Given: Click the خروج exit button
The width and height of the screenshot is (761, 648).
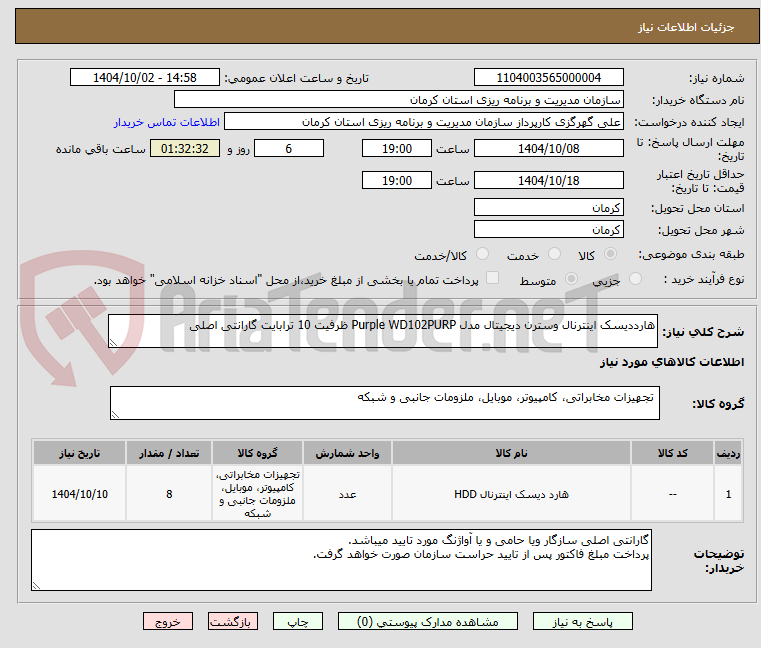Looking at the screenshot, I should click(x=168, y=621).
